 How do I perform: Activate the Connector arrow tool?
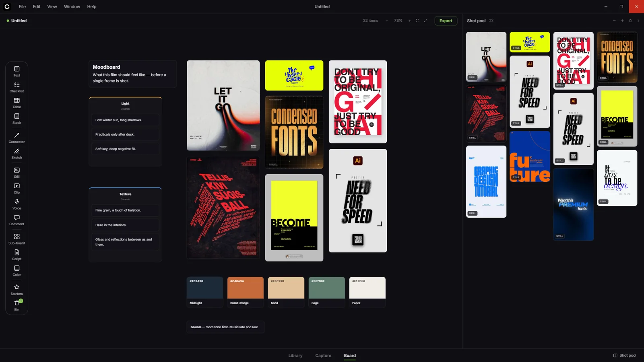point(17,138)
